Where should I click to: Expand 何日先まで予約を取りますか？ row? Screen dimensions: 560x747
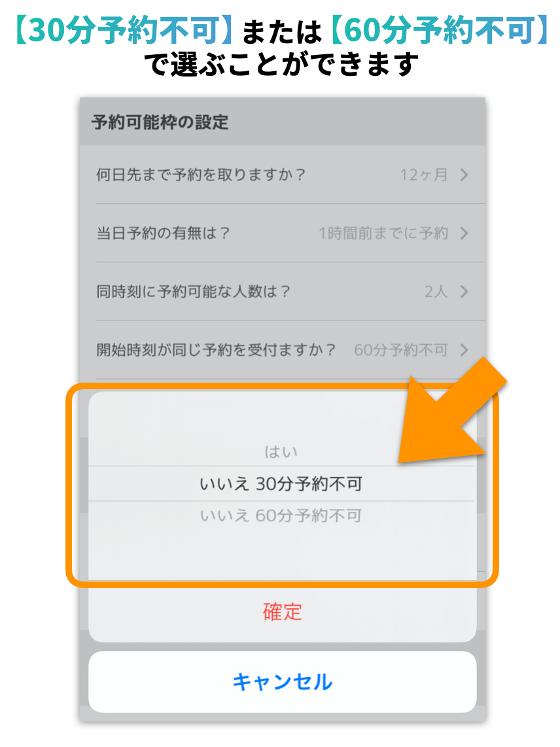click(x=283, y=175)
